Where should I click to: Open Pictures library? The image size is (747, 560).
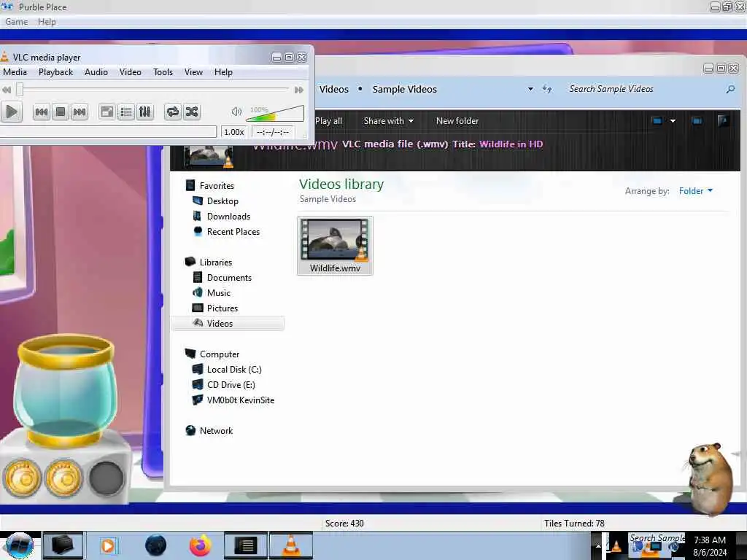222,308
